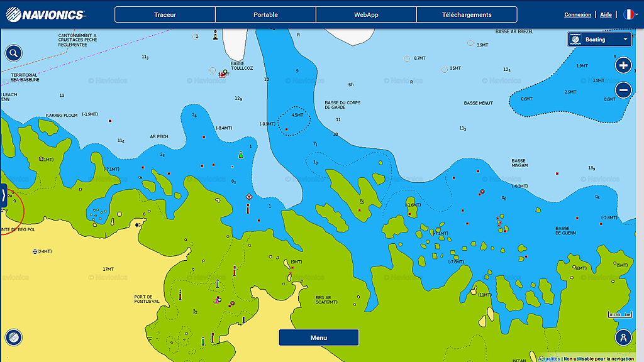Click the BEG AR SCAF label
Image resolution: width=644 pixels, height=362 pixels.
(x=326, y=300)
